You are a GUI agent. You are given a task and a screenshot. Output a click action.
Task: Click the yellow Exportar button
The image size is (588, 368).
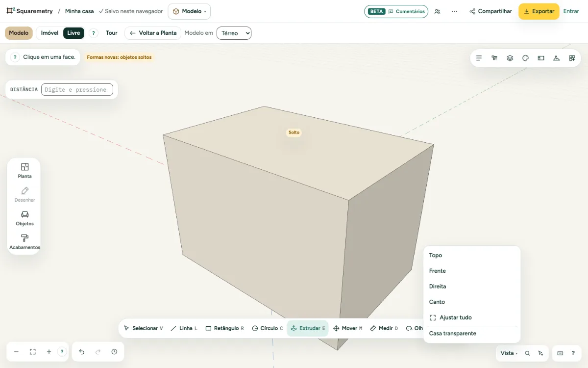(539, 11)
